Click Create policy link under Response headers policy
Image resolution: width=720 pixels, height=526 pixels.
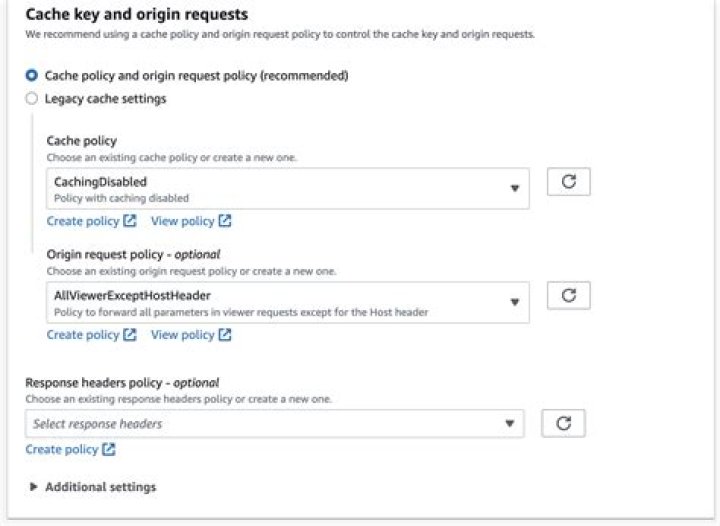pyautogui.click(x=62, y=450)
